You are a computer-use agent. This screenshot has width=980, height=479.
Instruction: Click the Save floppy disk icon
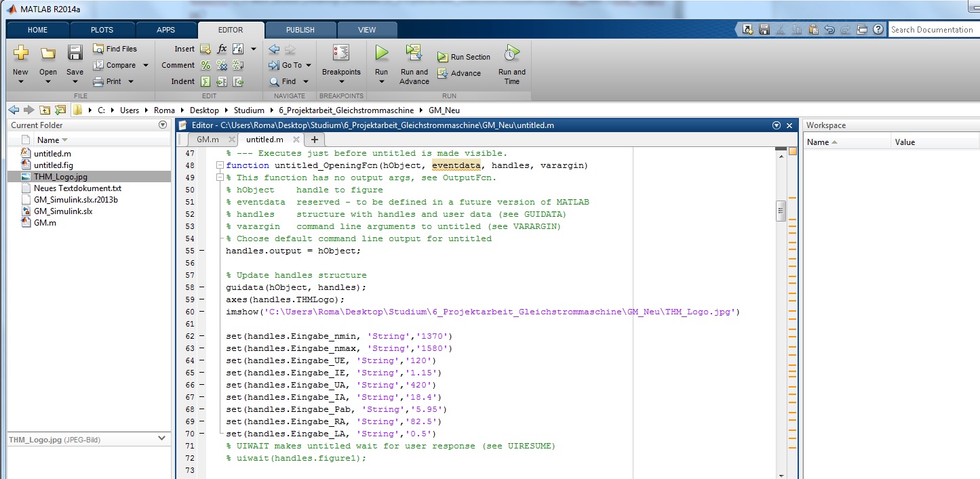(x=75, y=53)
